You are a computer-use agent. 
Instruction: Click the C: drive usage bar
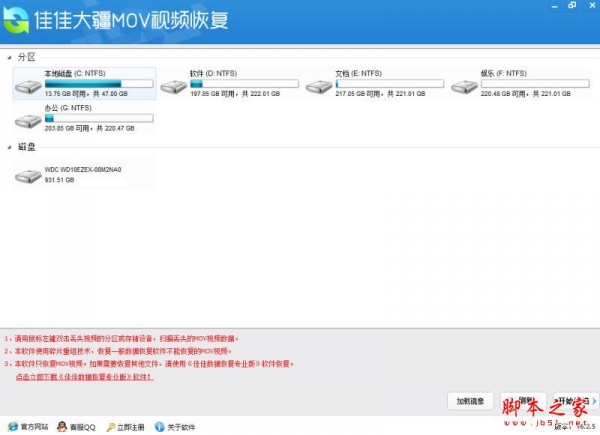[x=99, y=83]
